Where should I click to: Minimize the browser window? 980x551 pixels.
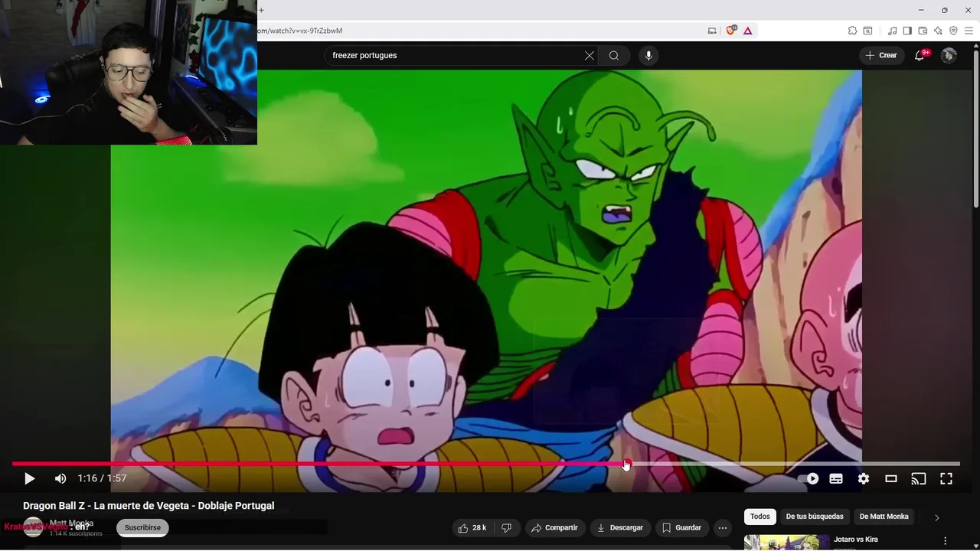pos(920,10)
